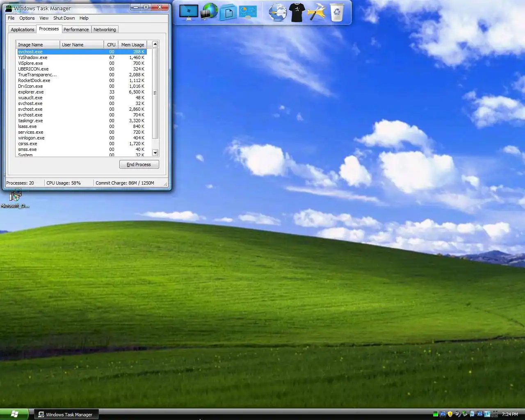Click the process list scrollbar thumb
This screenshot has width=525, height=420.
(155, 93)
